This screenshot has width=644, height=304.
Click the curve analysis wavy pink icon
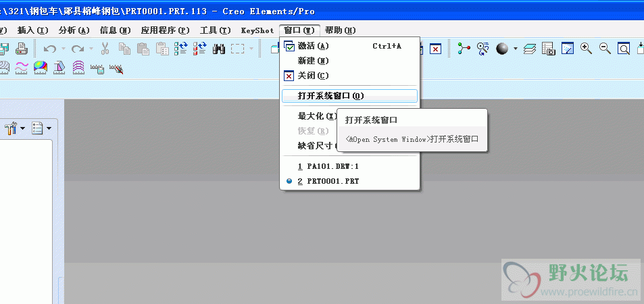(22, 68)
